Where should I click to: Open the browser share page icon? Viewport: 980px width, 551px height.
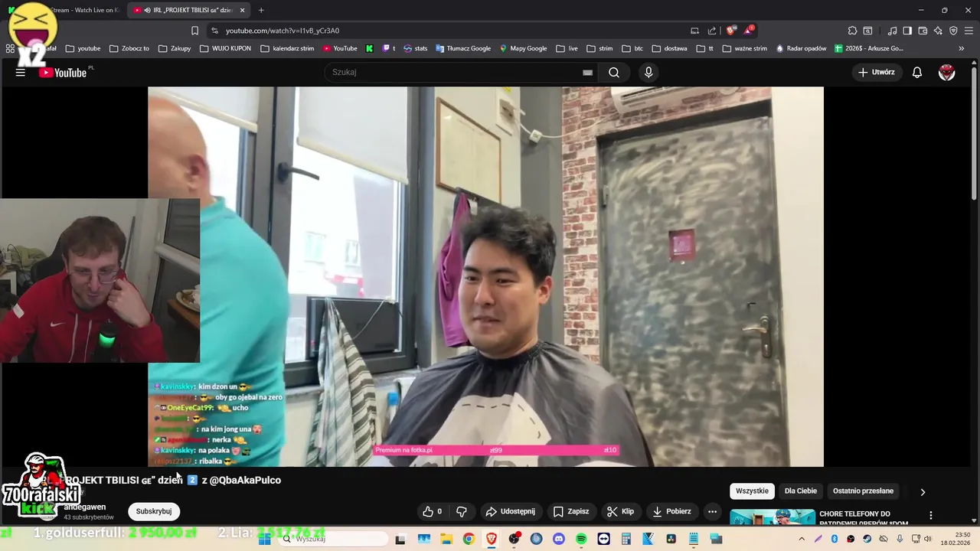coord(712,31)
